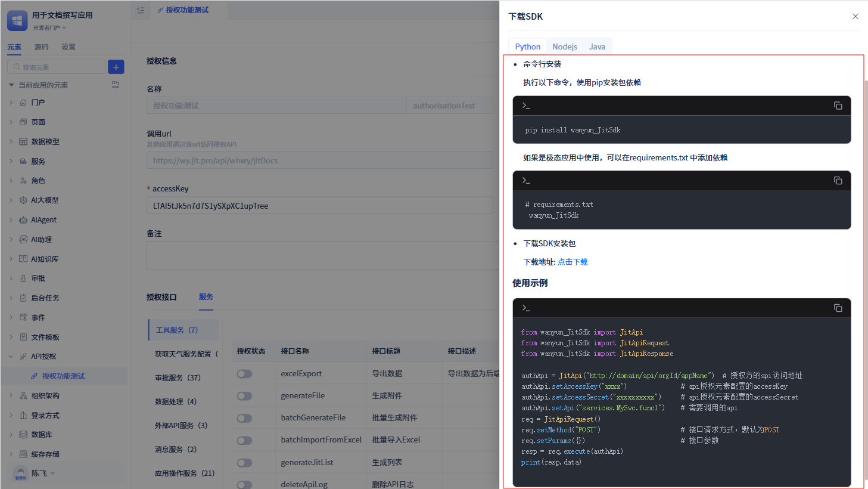Collapse sidebar with the fold icon
The width and height of the screenshot is (868, 489).
141,10
